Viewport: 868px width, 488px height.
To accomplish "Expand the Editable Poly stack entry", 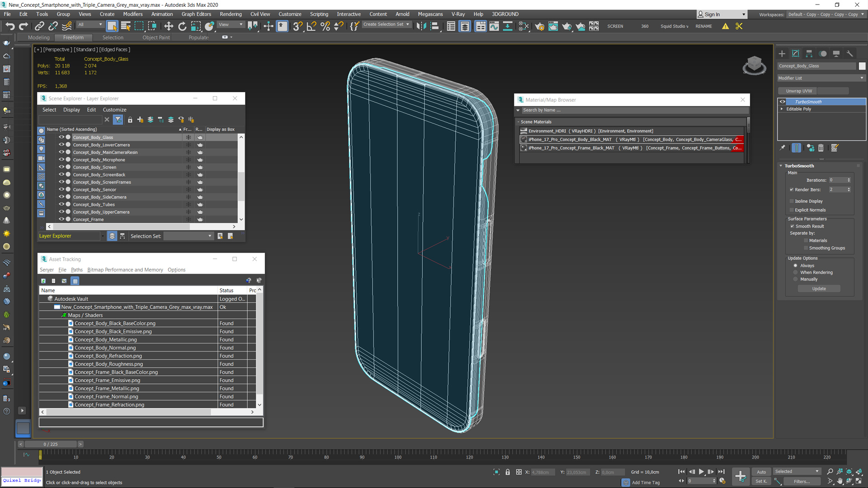I will coord(782,109).
